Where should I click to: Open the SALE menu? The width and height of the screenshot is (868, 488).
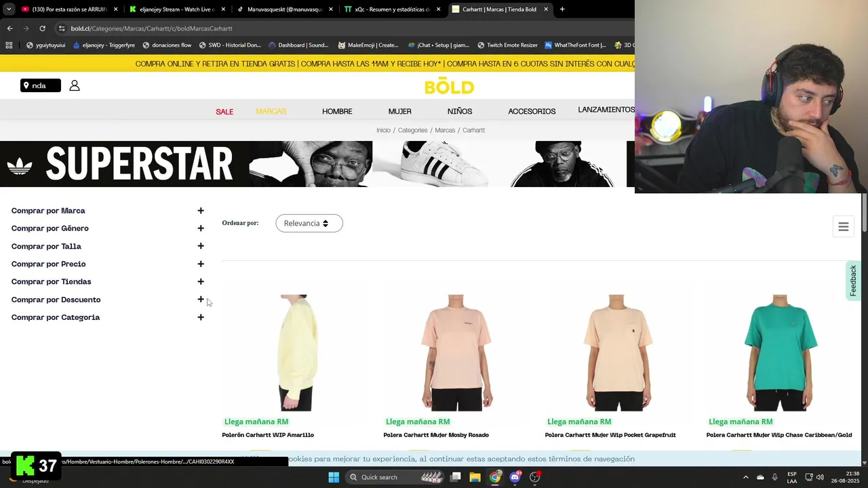(x=224, y=111)
